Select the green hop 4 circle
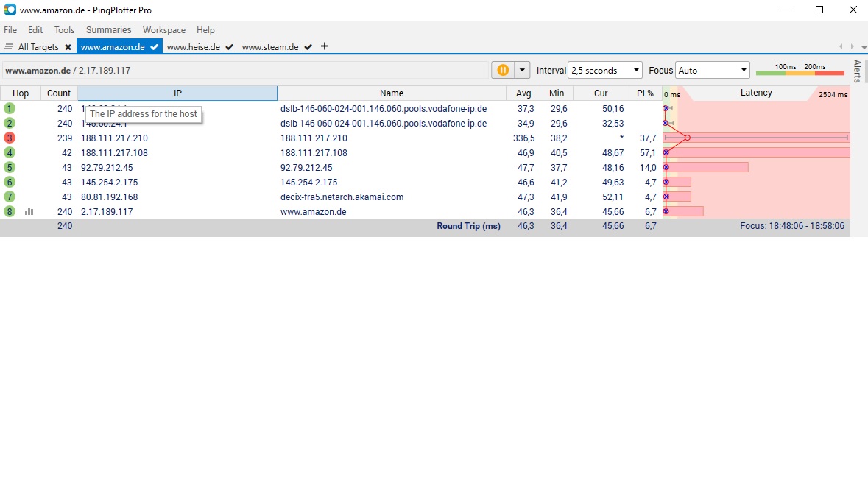The image size is (868, 477). point(10,152)
